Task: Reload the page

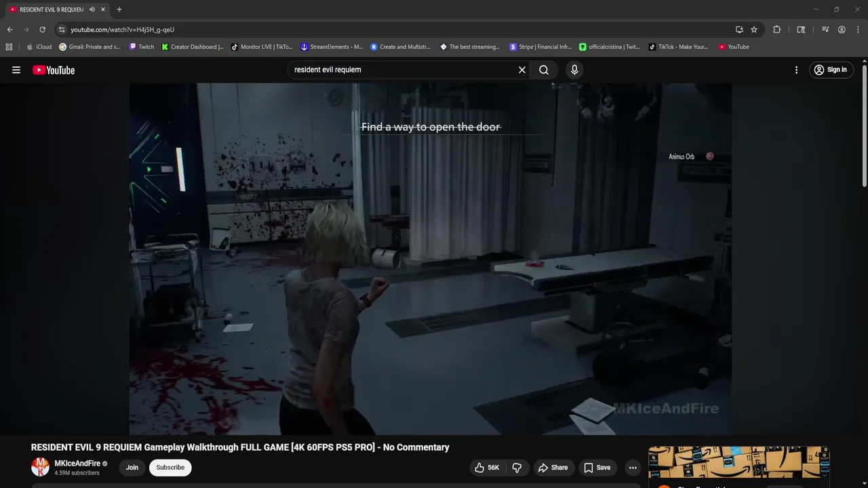Action: [x=42, y=30]
